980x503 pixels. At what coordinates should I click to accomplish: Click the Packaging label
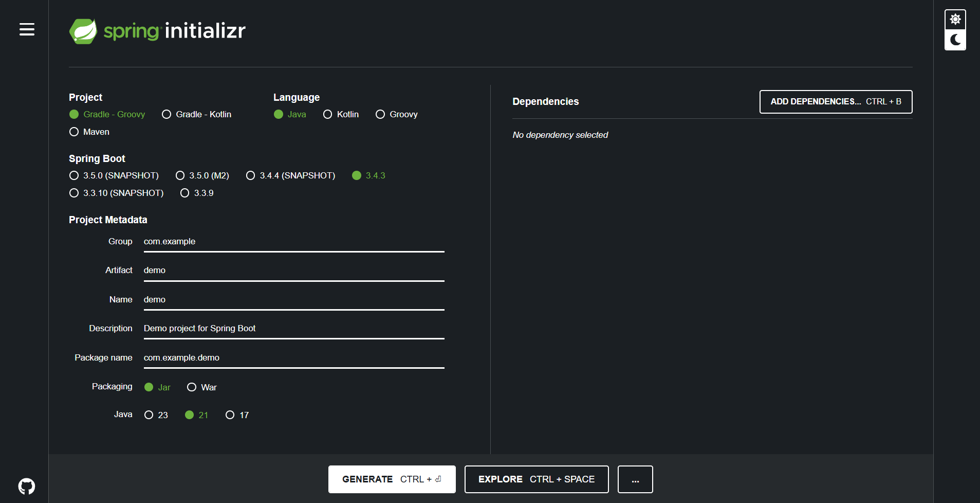click(x=112, y=387)
